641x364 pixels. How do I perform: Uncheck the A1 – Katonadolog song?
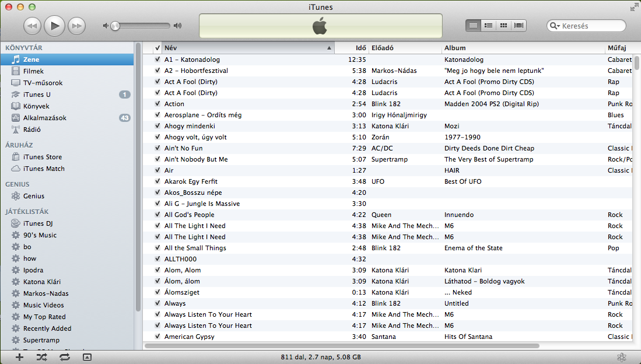[x=157, y=60]
